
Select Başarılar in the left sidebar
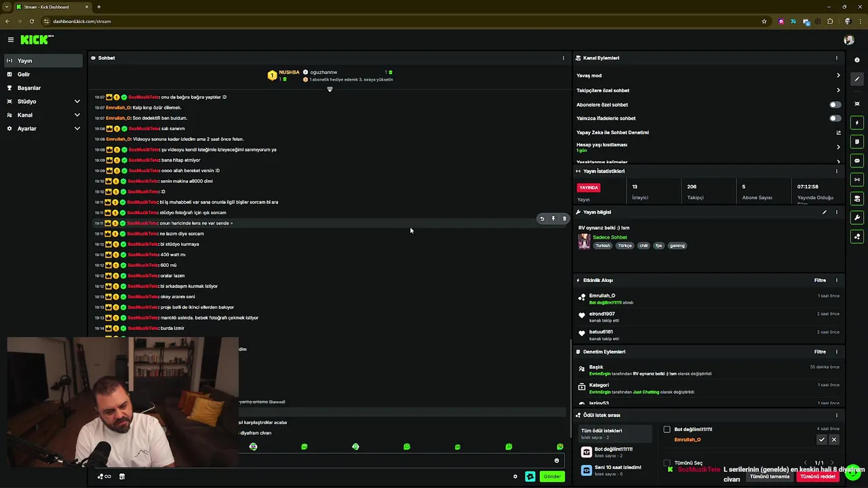click(43, 87)
